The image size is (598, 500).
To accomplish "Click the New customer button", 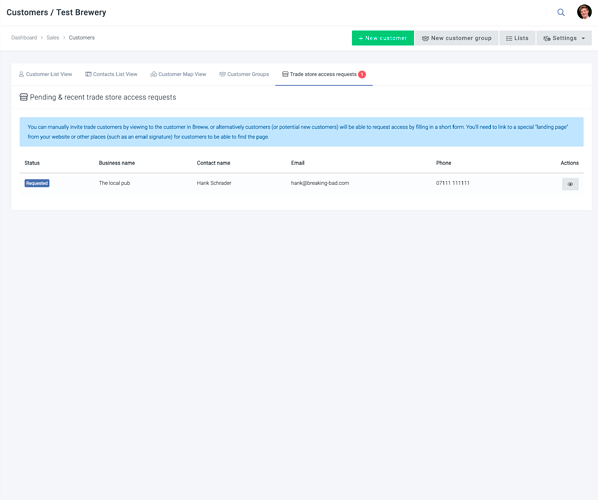I will click(383, 38).
